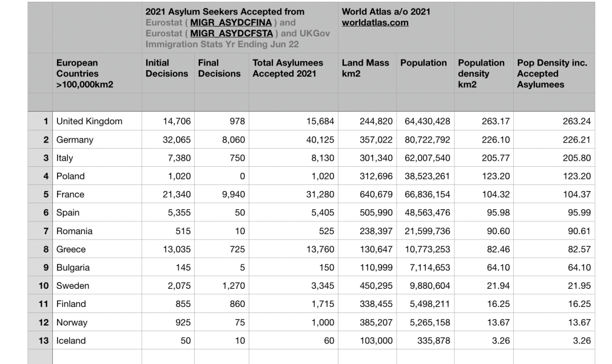Select Greece density with asylumees 82.57
The height and width of the screenshot is (364, 612).
point(554,249)
